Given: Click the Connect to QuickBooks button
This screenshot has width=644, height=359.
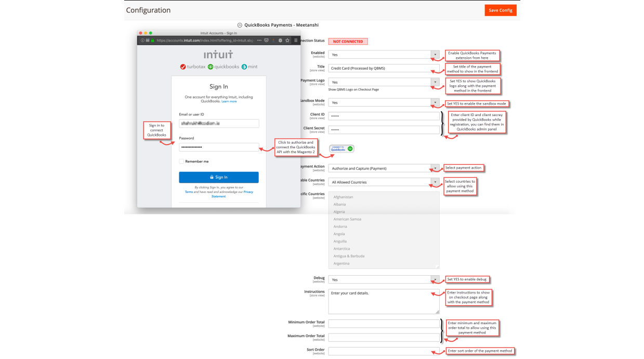Looking at the screenshot, I should click(341, 149).
